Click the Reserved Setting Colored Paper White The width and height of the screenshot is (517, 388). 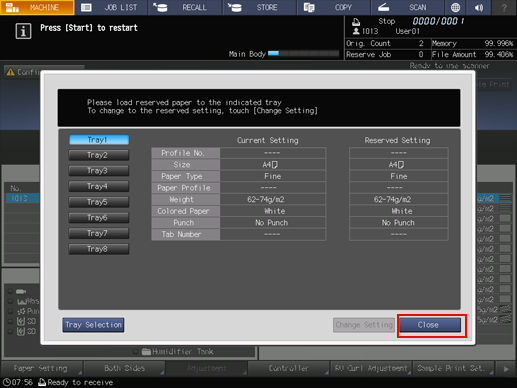tap(399, 211)
